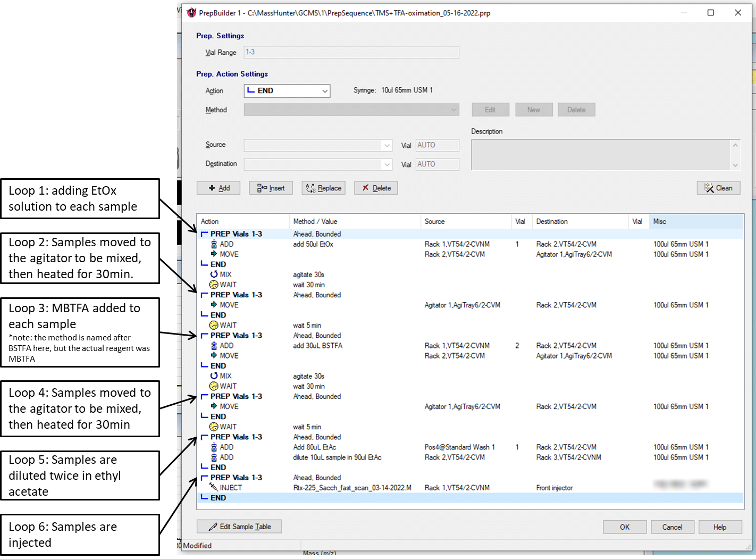This screenshot has width=756, height=559.
Task: Open the Destination combo box
Action: (x=387, y=164)
